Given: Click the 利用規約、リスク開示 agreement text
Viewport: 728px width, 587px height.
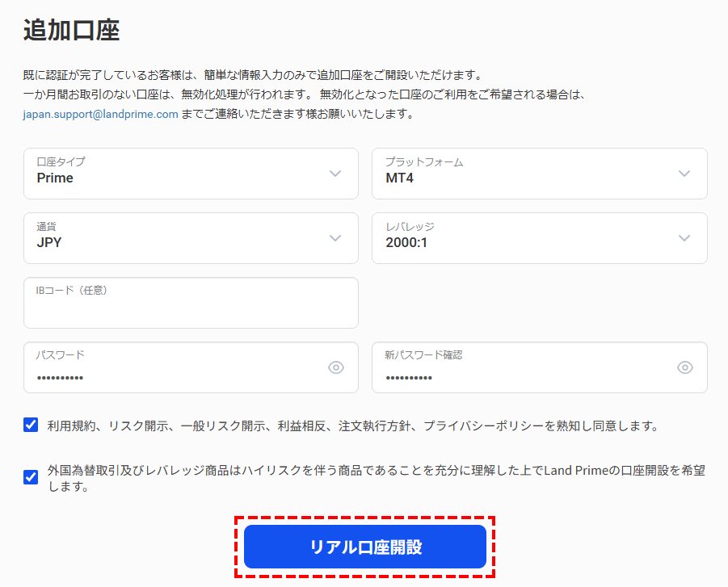Looking at the screenshot, I should tap(353, 426).
